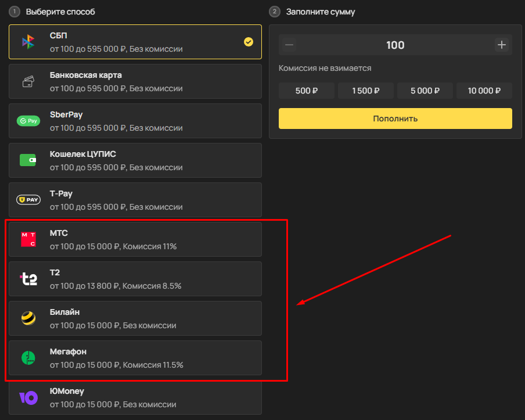Click 'Комиссия не взимается' notice

(325, 69)
